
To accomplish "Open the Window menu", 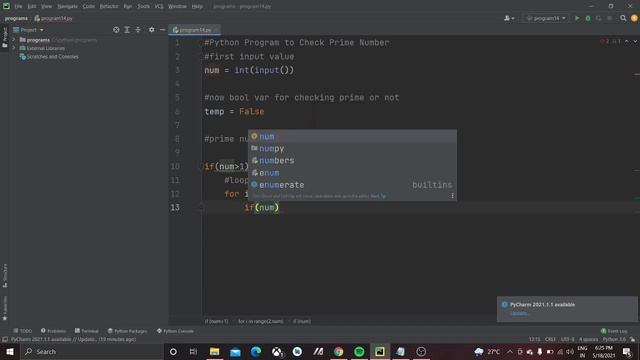I will [x=178, y=7].
